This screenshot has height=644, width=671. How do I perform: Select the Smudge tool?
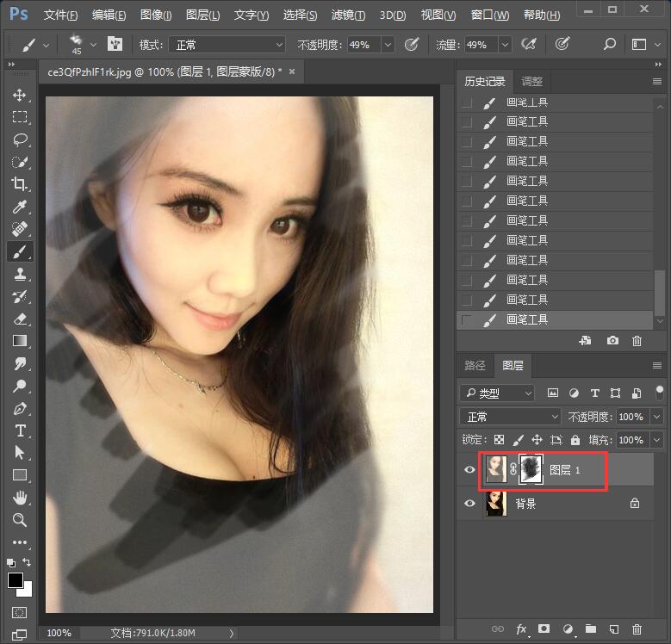click(19, 363)
